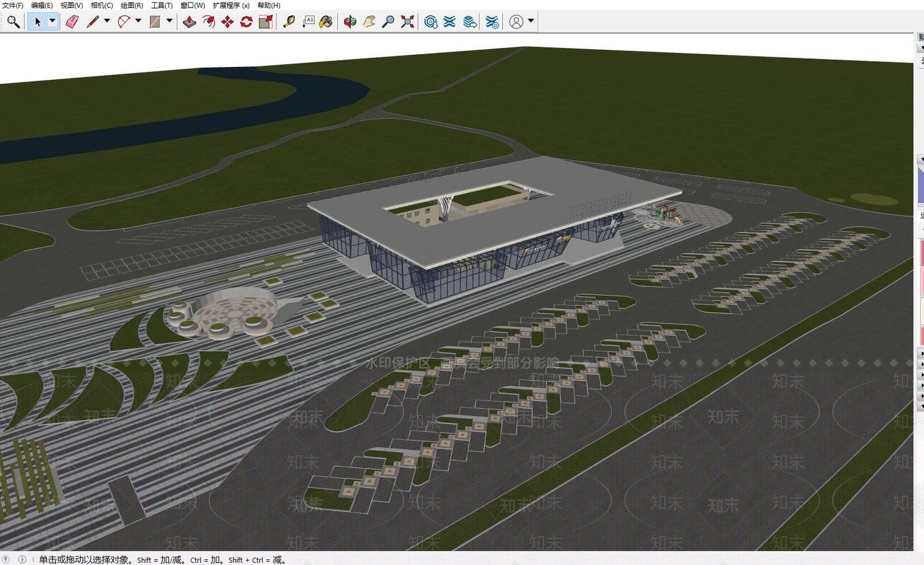Click the status bar info icon
Viewport: 924px width, 565px height.
coord(22,559)
